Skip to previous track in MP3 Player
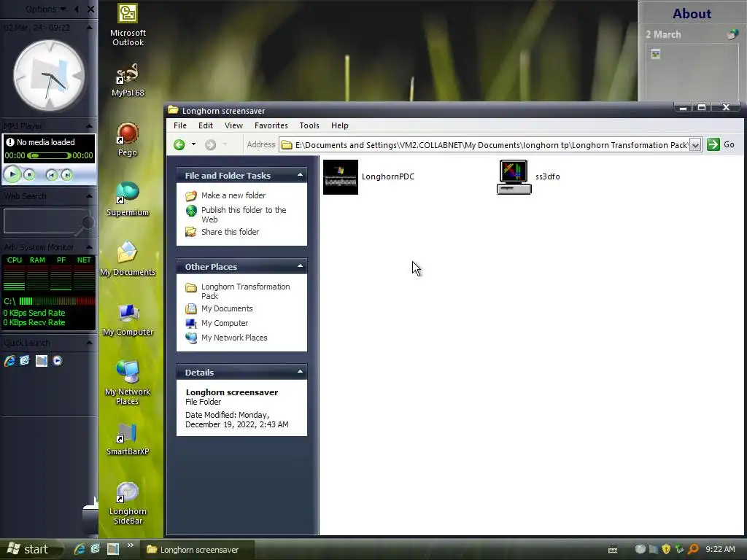The image size is (747, 560). [x=52, y=175]
